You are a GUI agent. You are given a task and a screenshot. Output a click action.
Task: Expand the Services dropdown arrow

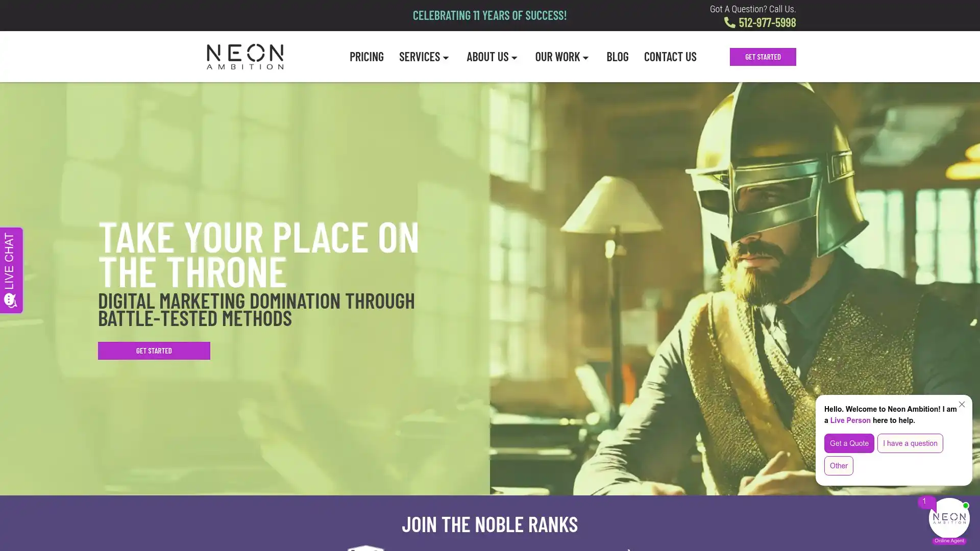[446, 58]
